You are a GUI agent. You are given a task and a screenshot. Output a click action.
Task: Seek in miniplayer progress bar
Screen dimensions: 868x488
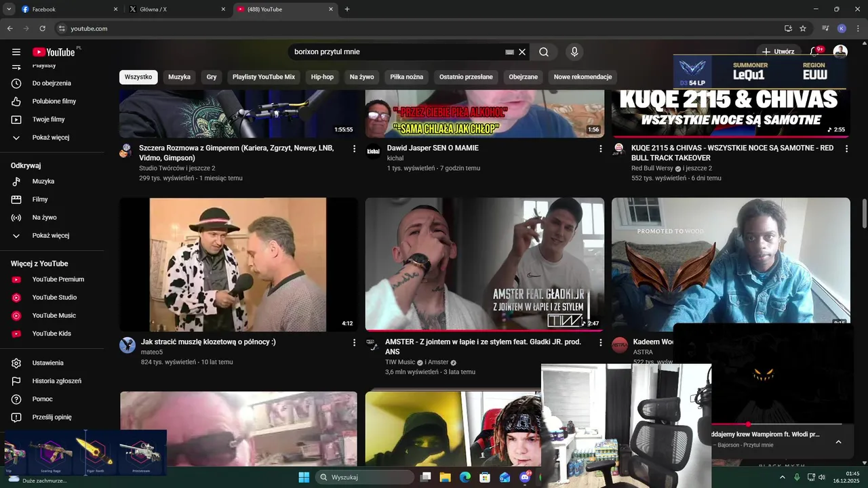776,424
